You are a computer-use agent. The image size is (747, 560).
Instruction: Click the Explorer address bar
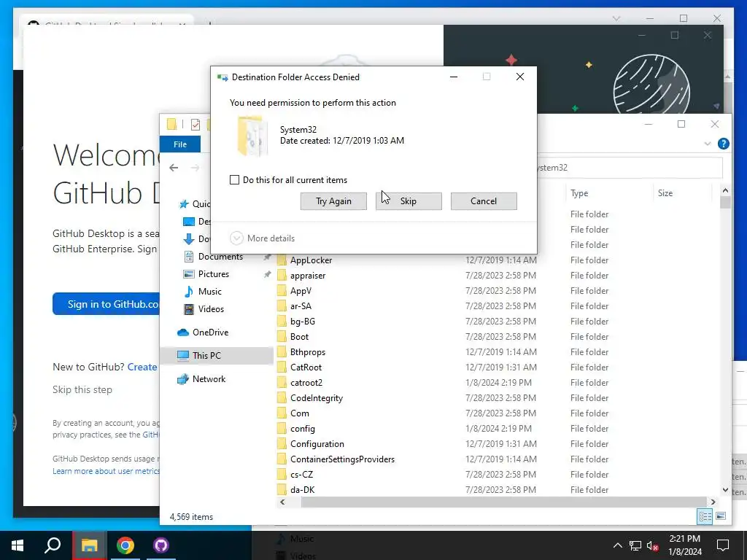click(629, 168)
